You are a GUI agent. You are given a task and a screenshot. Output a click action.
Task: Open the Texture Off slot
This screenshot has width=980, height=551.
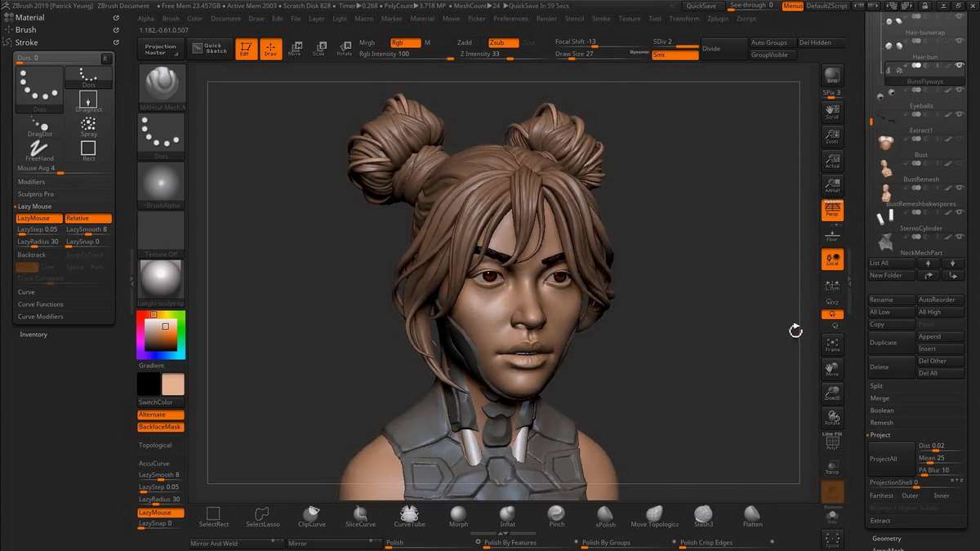click(x=162, y=235)
